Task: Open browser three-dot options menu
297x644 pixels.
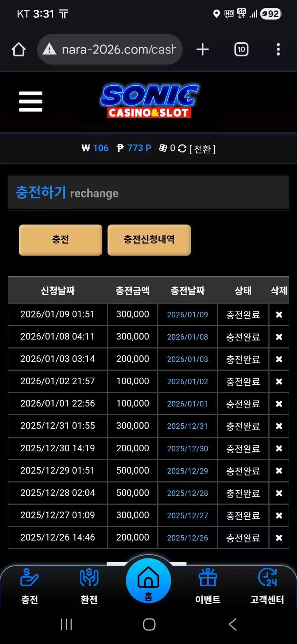Action: (278, 49)
